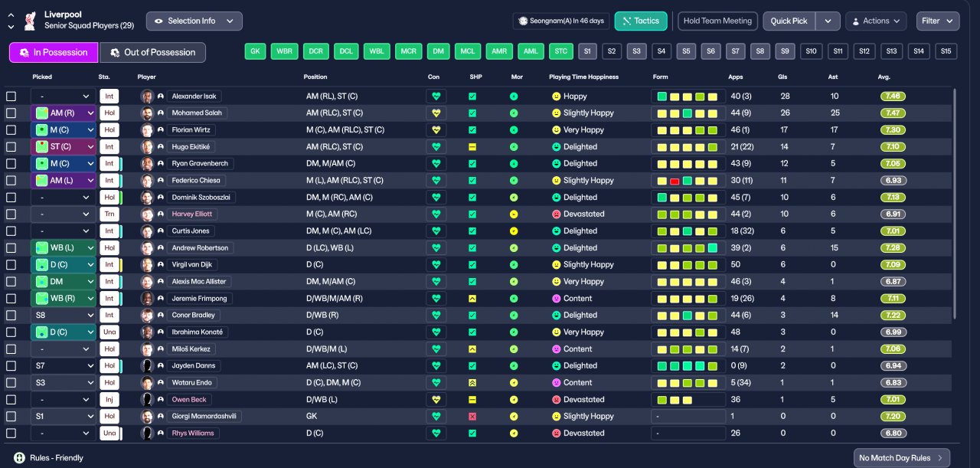Viewport: 980px width, 468px height.
Task: Select the S1 substitute slot
Action: click(587, 51)
